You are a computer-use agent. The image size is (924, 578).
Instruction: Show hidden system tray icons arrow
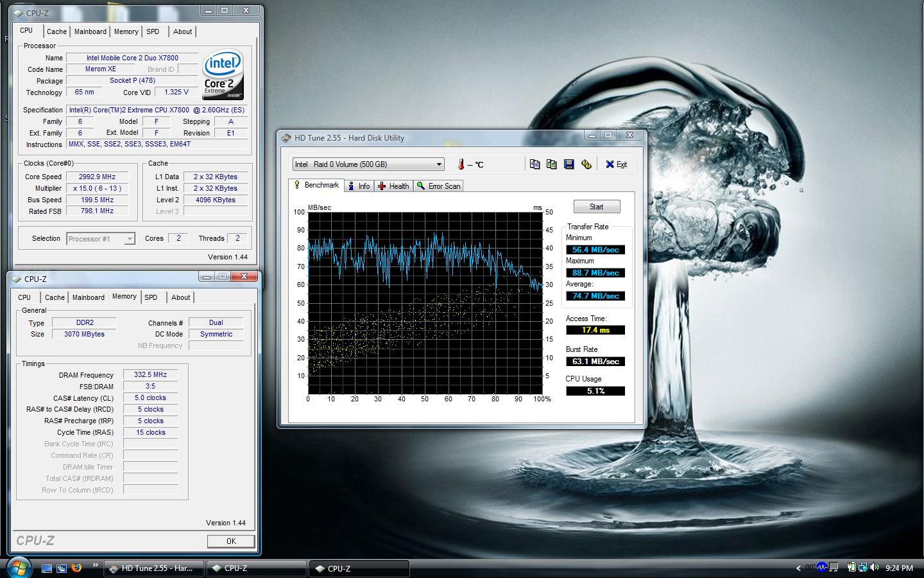click(798, 568)
